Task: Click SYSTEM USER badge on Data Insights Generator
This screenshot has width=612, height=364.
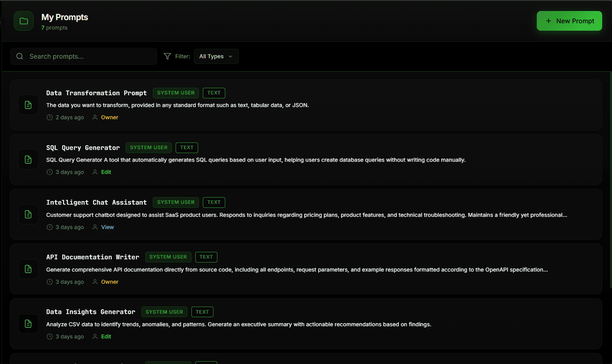Action: (x=164, y=312)
